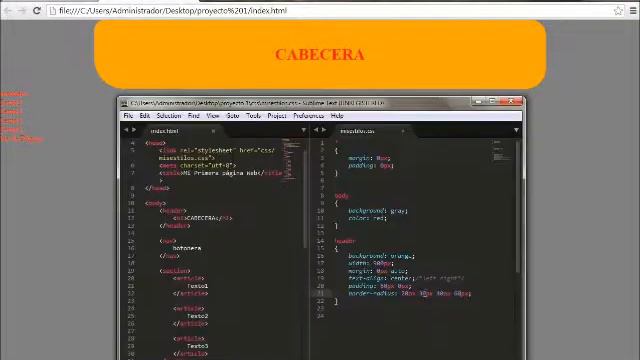Click the title 'Mi Primera página Web' line
This screenshot has width=640, height=360.
click(x=220, y=173)
